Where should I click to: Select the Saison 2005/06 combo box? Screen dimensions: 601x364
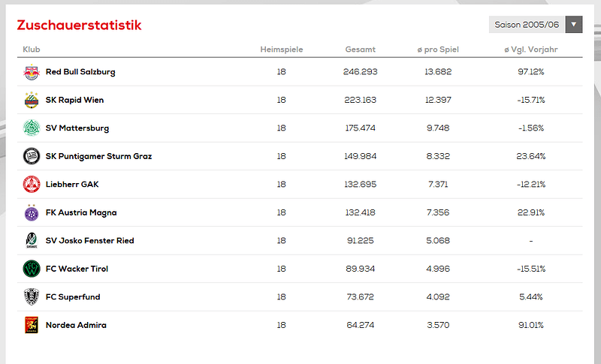(536, 25)
